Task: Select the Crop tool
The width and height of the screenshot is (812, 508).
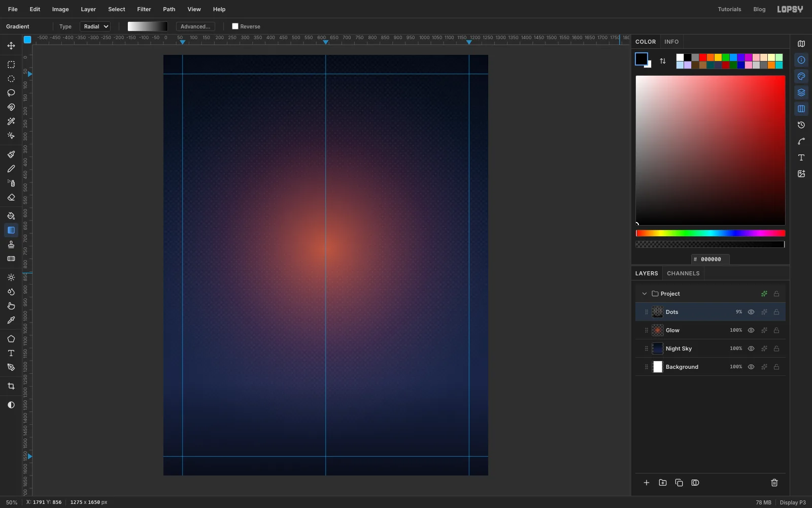Action: click(x=11, y=386)
